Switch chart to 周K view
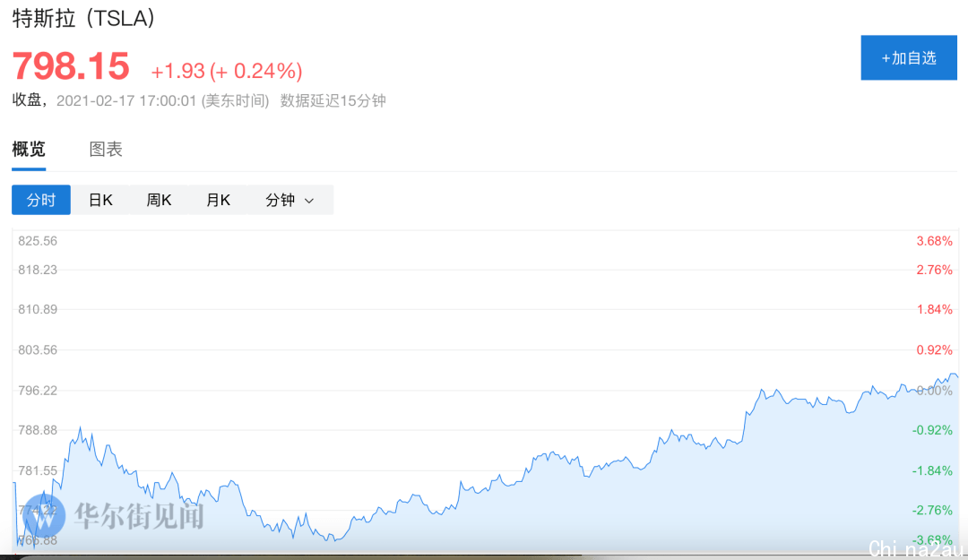 (x=160, y=200)
